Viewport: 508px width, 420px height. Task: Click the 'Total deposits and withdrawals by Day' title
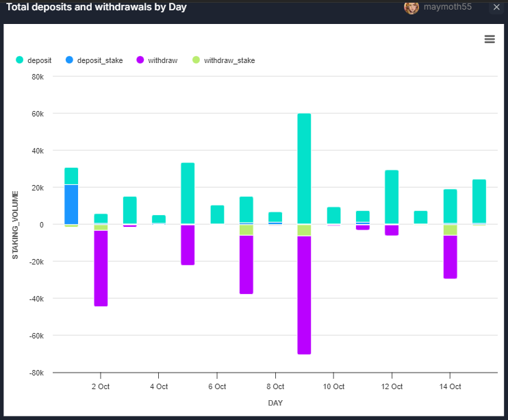click(97, 7)
